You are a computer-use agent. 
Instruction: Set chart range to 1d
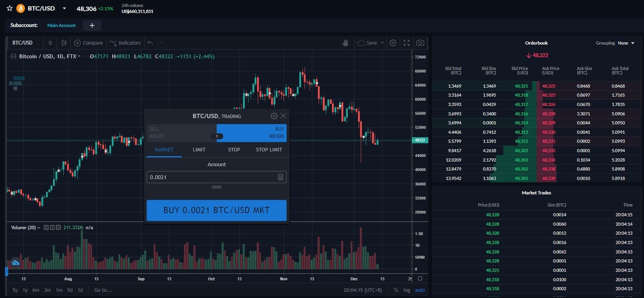80,290
